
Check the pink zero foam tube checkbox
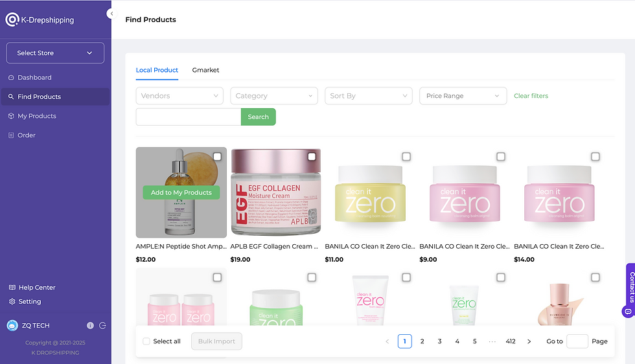[406, 277]
